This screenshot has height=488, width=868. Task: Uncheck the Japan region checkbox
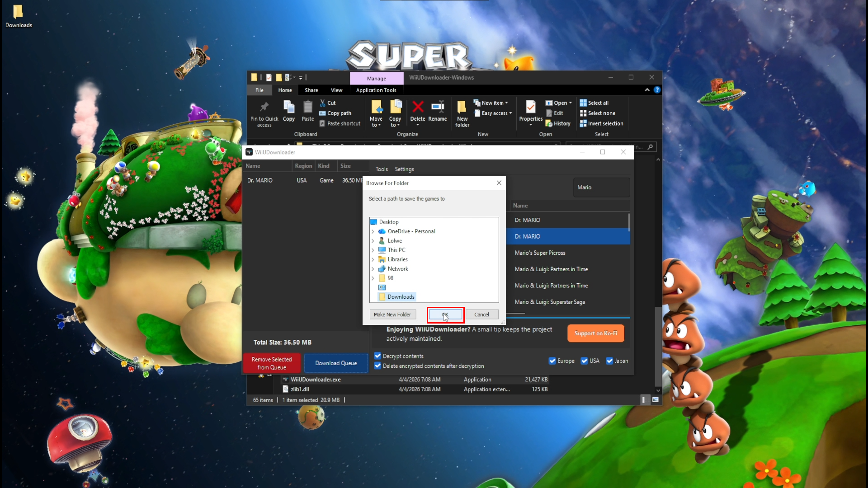pos(610,361)
